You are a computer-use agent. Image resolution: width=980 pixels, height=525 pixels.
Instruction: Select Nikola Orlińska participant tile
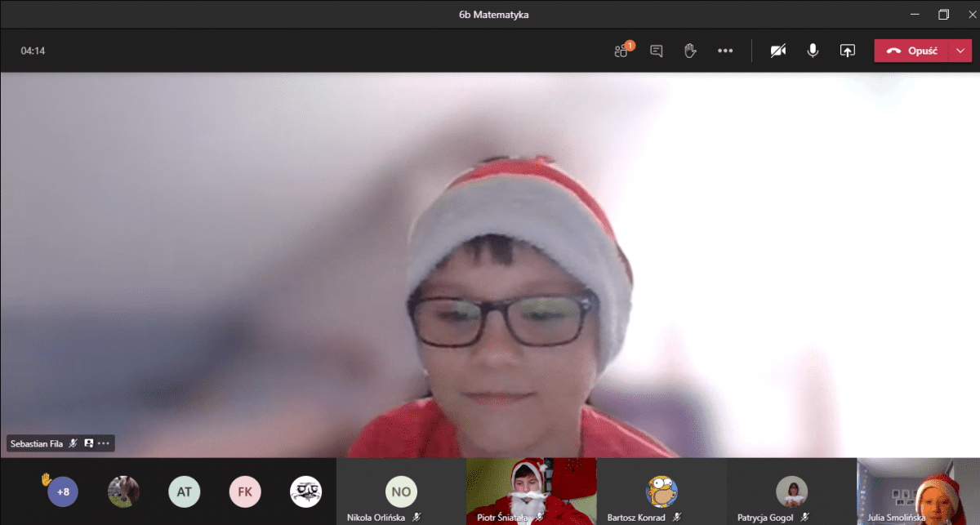pos(401,492)
